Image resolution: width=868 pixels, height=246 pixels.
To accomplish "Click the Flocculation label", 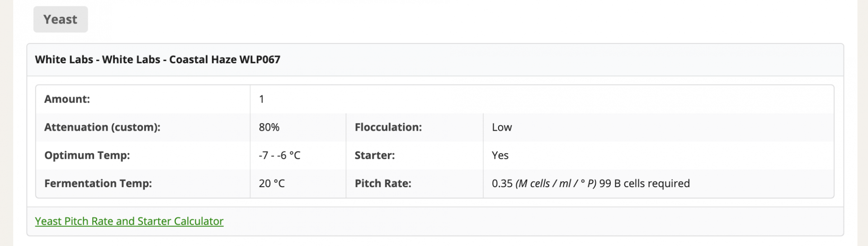I will (388, 127).
